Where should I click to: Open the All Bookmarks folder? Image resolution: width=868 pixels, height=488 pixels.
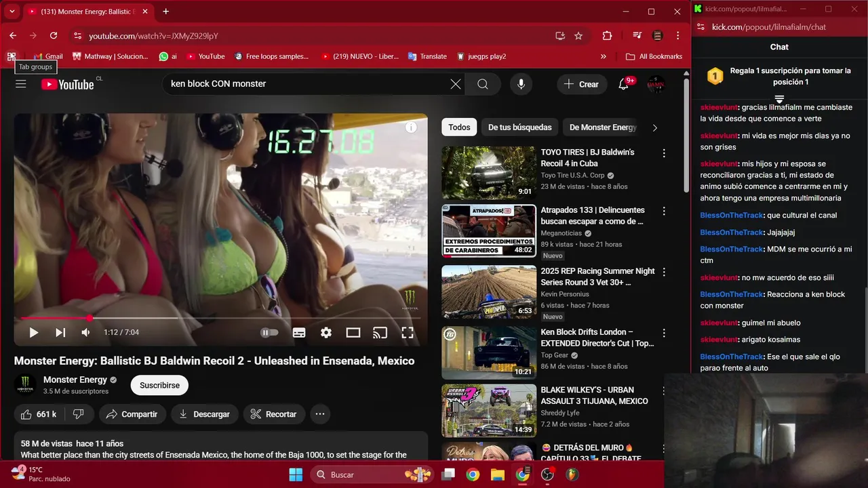(654, 56)
